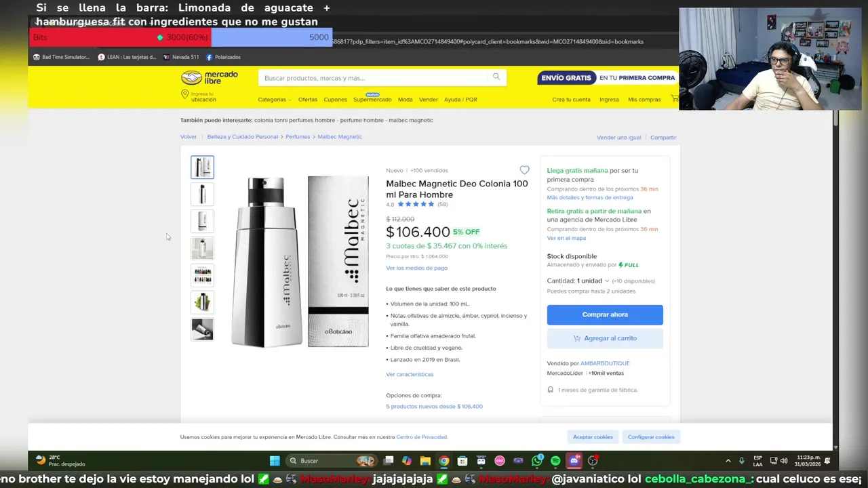Image resolution: width=868 pixels, height=488 pixels.
Task: Open Ayuda / PQR menu item
Action: [x=460, y=100]
